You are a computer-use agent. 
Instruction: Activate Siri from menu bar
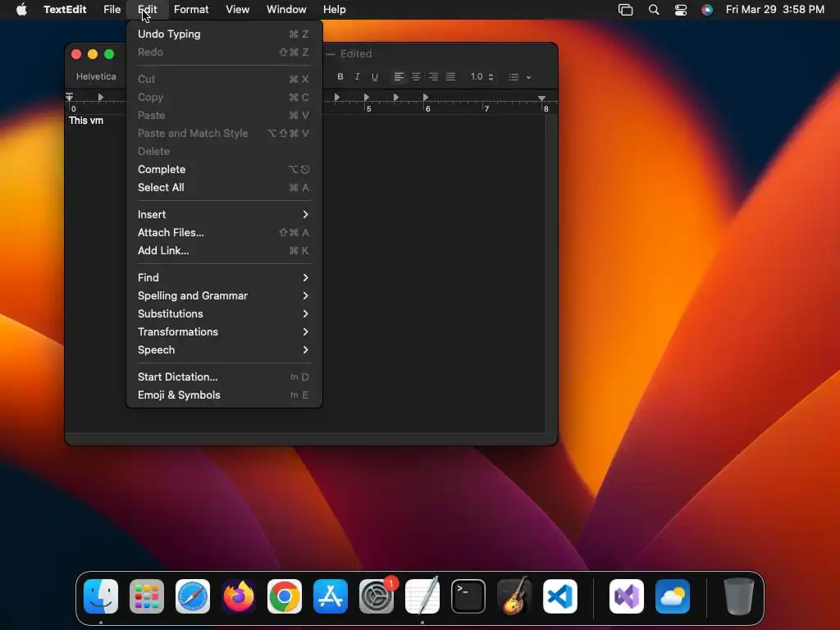click(x=707, y=10)
